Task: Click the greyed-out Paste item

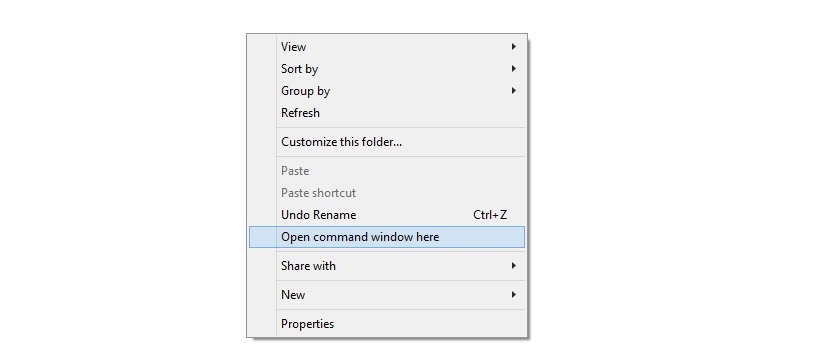Action: pyautogui.click(x=387, y=171)
